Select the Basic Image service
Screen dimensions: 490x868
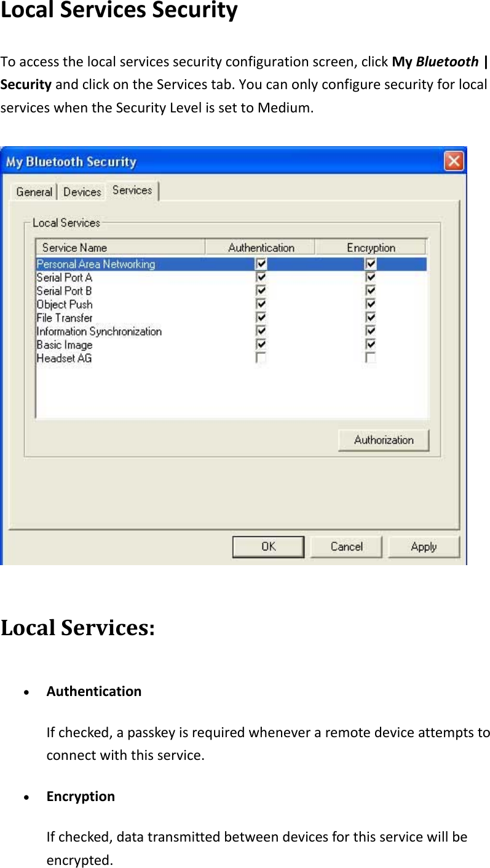point(65,345)
